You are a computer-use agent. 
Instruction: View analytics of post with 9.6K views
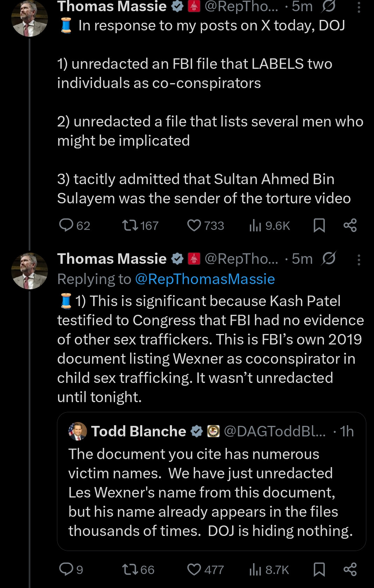pos(256,226)
